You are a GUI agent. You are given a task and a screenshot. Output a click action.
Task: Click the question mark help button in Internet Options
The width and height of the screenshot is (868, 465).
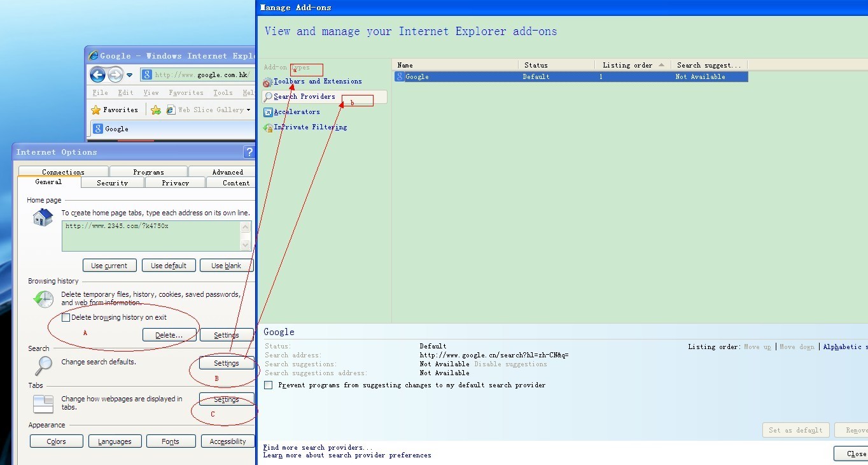248,152
